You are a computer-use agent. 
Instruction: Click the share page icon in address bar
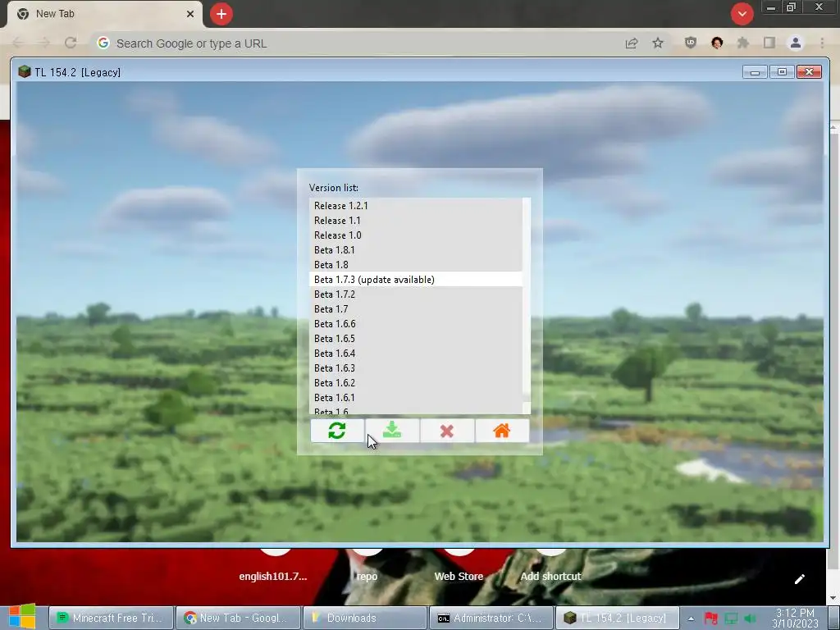[632, 43]
